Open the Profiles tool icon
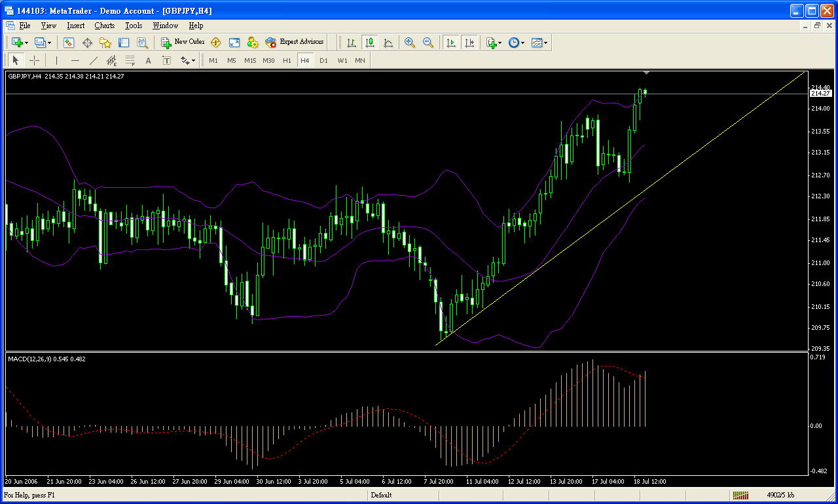This screenshot has width=838, height=504. coord(40,43)
